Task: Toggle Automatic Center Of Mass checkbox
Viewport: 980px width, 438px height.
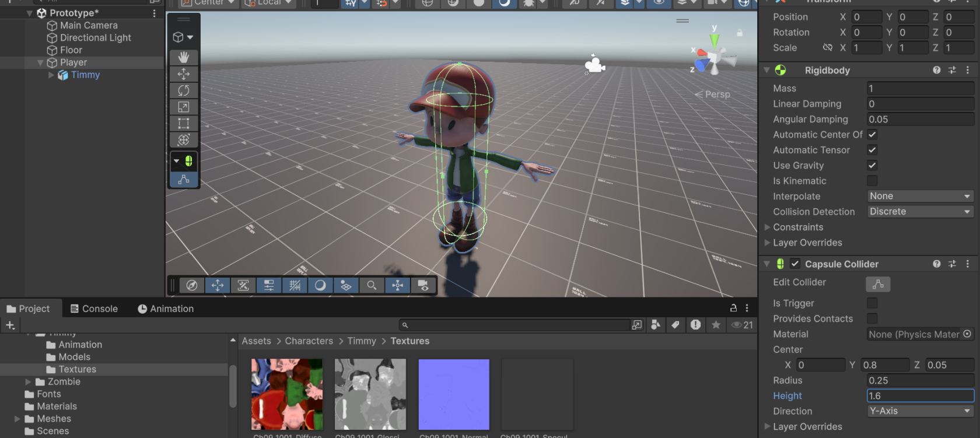Action: tap(872, 135)
